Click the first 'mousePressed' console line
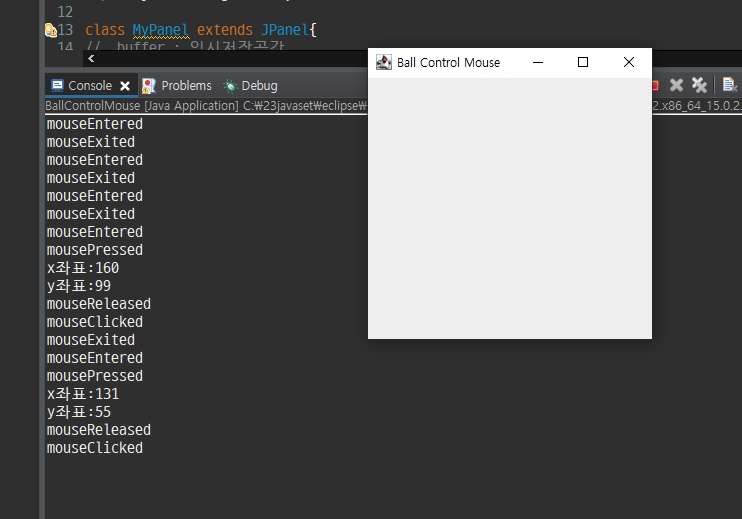The image size is (742, 519). tap(95, 250)
